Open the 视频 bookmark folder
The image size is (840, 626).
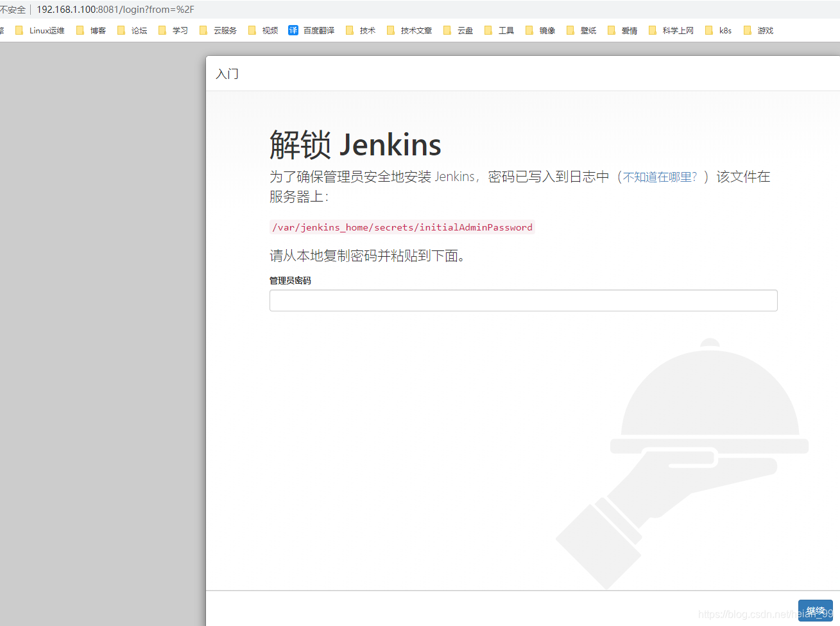263,30
